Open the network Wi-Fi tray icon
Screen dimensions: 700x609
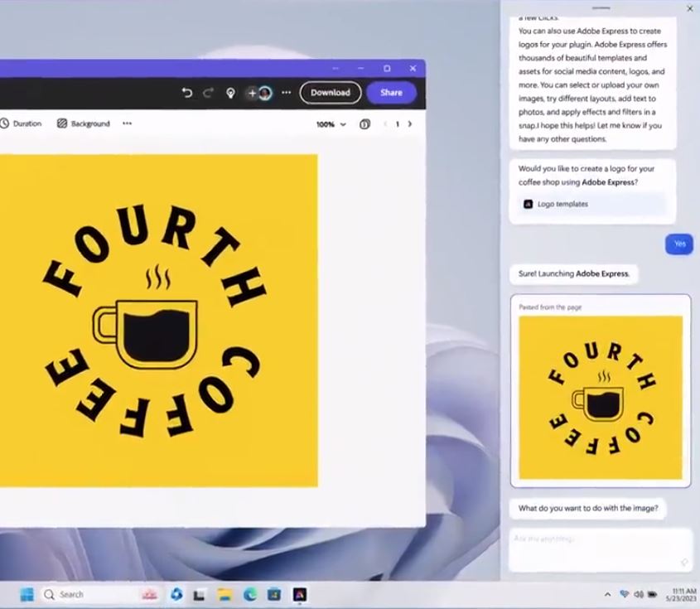click(x=624, y=594)
